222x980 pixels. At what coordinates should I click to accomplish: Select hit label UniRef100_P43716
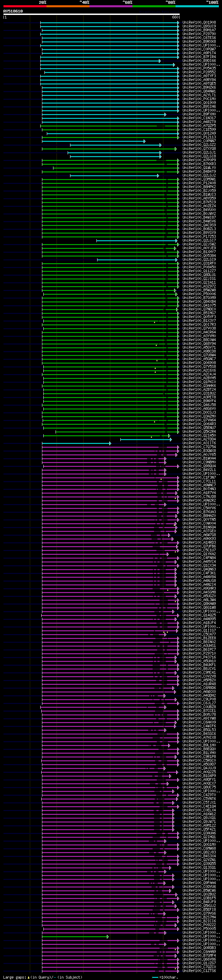coord(199,657)
